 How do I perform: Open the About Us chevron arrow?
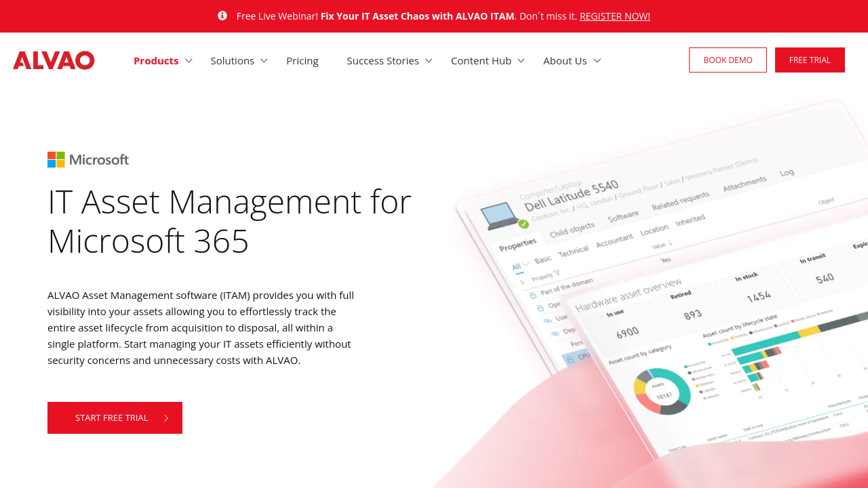click(597, 61)
